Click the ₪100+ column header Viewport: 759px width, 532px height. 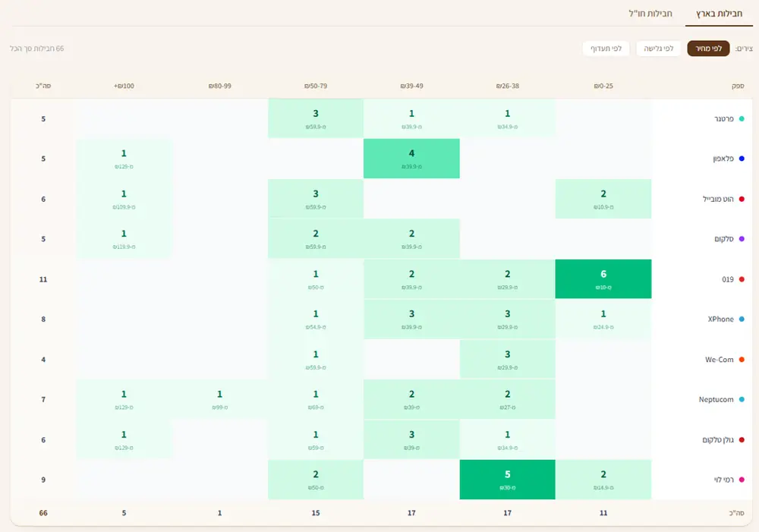click(124, 86)
